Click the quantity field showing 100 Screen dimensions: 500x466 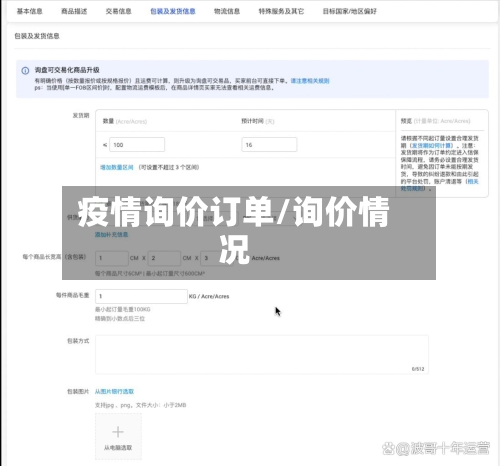point(137,145)
